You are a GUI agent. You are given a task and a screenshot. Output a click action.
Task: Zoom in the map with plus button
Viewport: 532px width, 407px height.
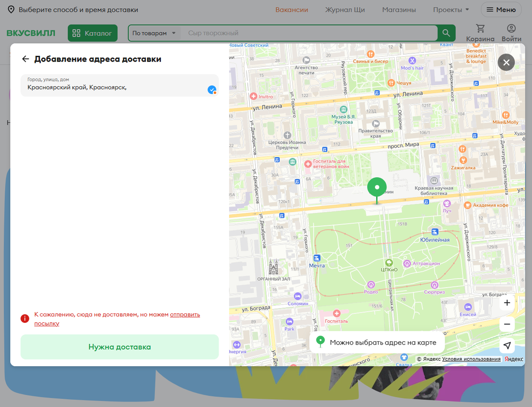[507, 303]
